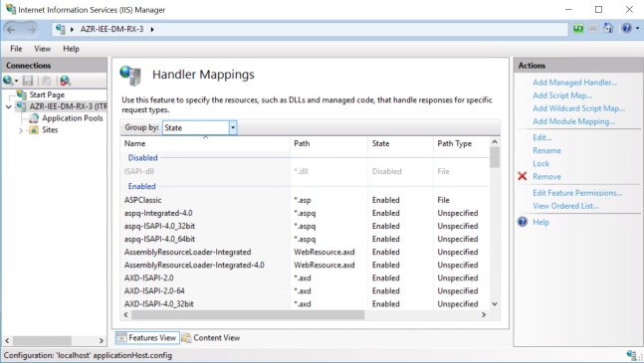The height and width of the screenshot is (363, 644).
Task: Sort by the Path column header
Action: tap(329, 143)
